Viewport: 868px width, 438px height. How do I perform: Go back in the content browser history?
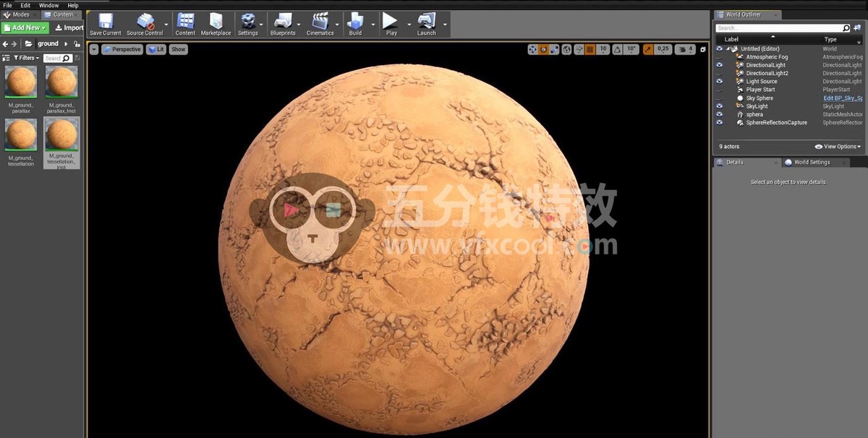(6, 44)
